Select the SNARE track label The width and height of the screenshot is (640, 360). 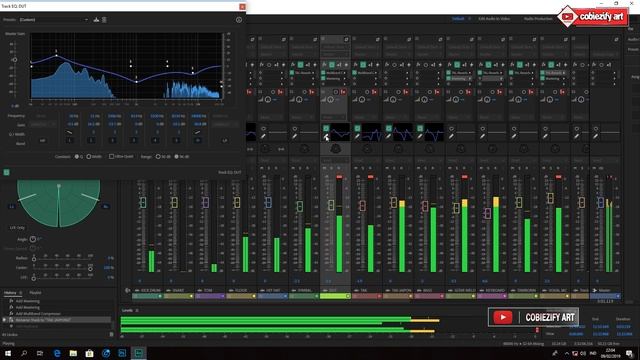[x=178, y=291]
